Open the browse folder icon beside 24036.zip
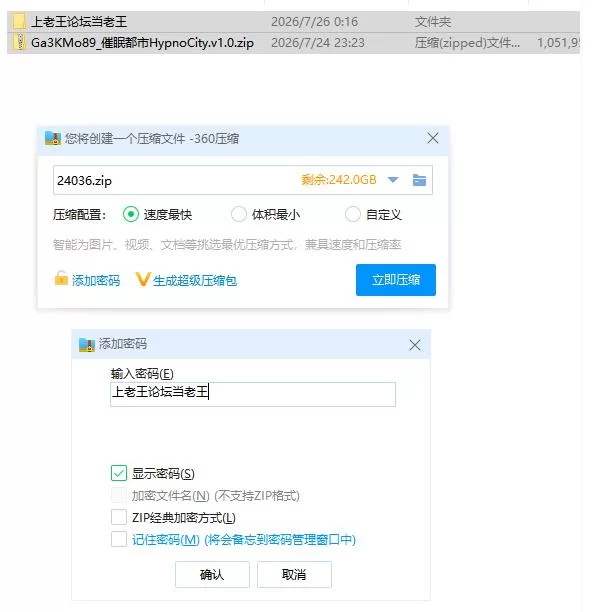Viewport: 611px width, 612px height. 419,180
